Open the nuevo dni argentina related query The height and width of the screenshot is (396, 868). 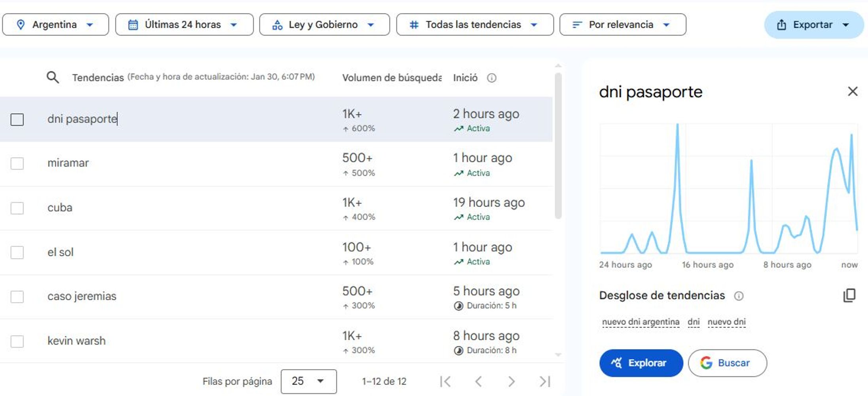coord(641,322)
